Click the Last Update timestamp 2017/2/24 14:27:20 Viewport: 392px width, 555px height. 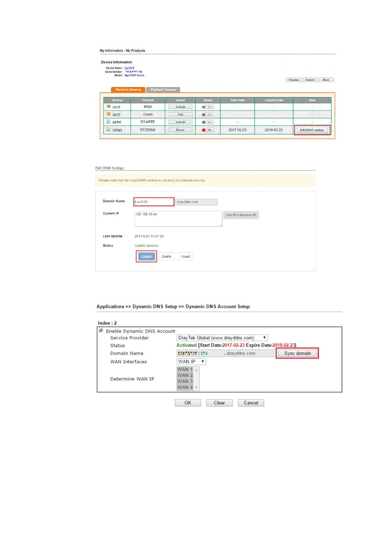click(149, 236)
